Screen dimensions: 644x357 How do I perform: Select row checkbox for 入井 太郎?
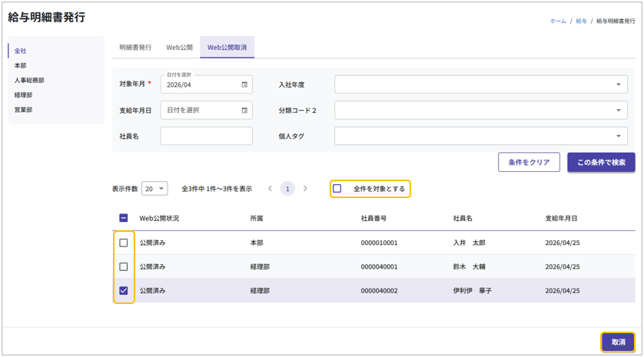pyautogui.click(x=124, y=243)
